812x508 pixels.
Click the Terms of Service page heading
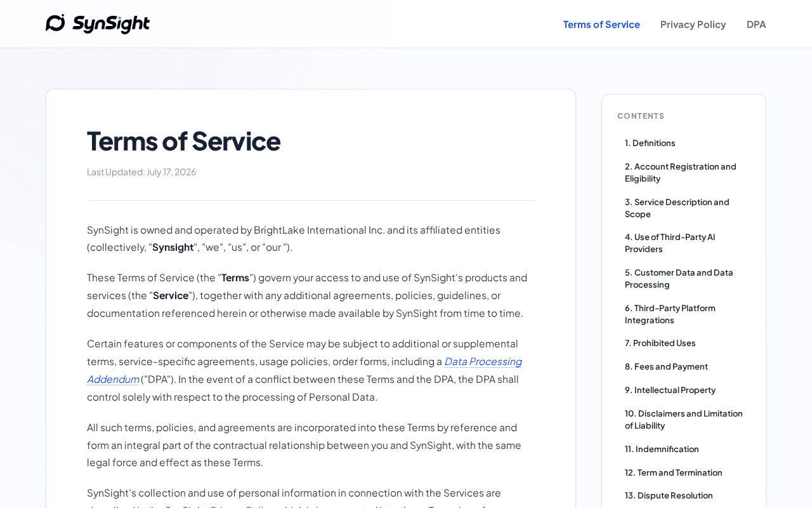(183, 141)
